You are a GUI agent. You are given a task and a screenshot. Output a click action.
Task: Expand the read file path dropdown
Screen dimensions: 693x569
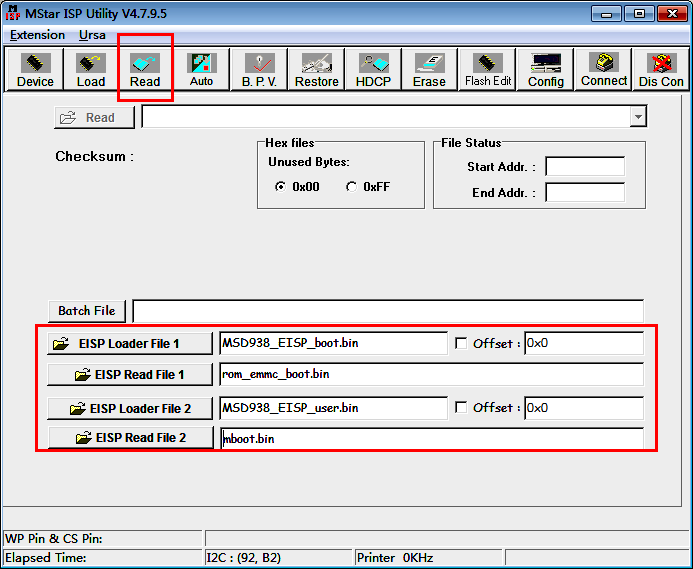[638, 117]
